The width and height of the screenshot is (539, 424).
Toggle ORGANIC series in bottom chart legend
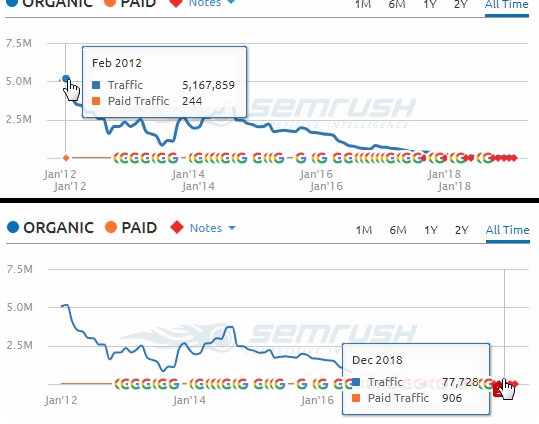tap(50, 228)
